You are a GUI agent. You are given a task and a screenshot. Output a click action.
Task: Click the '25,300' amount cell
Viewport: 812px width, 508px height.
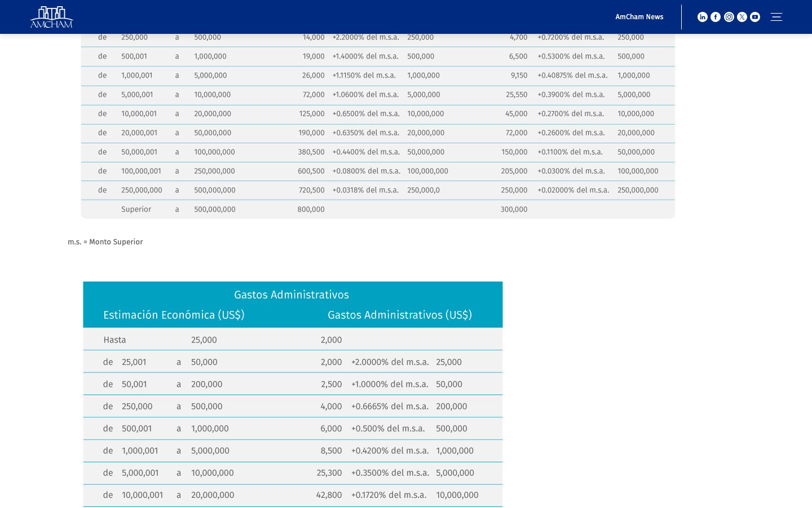pyautogui.click(x=329, y=473)
